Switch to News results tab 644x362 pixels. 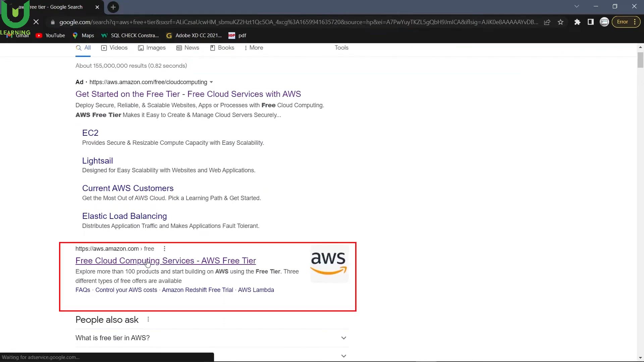pos(188,48)
